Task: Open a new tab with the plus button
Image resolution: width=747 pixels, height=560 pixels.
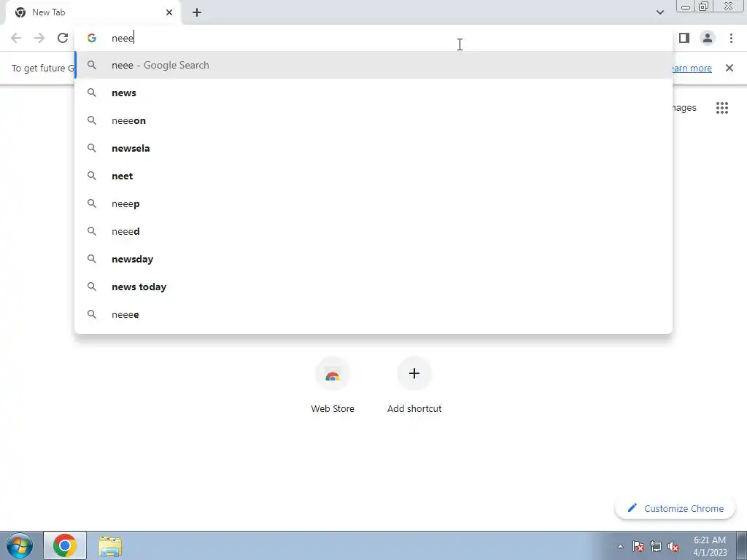Action: coord(197,12)
